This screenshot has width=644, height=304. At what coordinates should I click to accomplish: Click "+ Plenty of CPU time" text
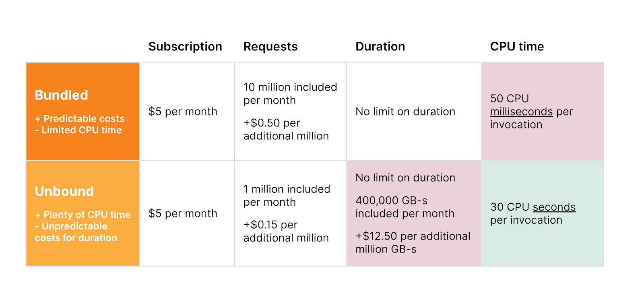[83, 215]
